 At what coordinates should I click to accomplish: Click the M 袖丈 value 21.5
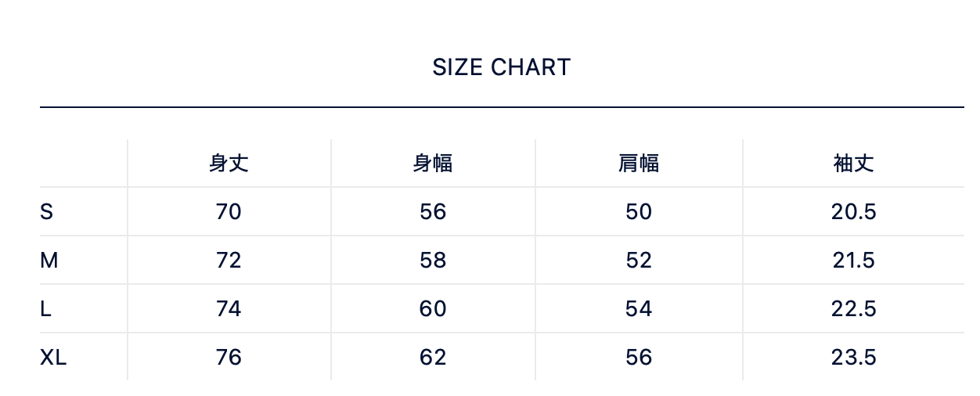coord(853,260)
